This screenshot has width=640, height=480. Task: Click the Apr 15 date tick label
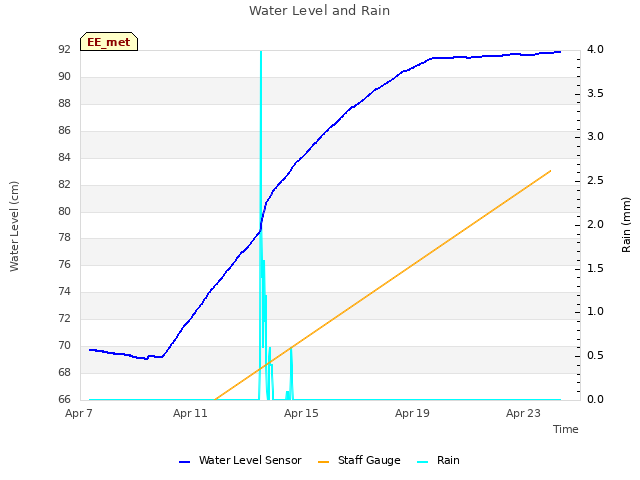(x=301, y=413)
